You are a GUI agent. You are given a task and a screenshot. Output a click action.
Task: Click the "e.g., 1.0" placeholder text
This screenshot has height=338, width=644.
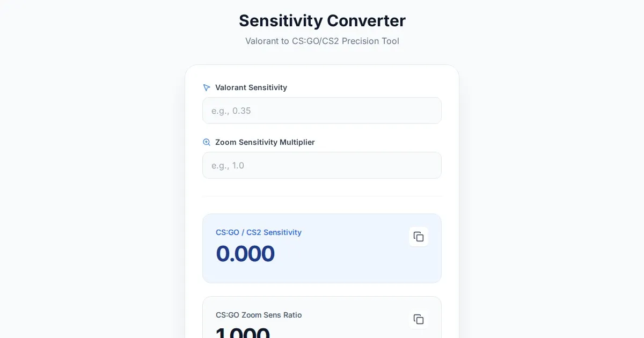click(x=228, y=166)
